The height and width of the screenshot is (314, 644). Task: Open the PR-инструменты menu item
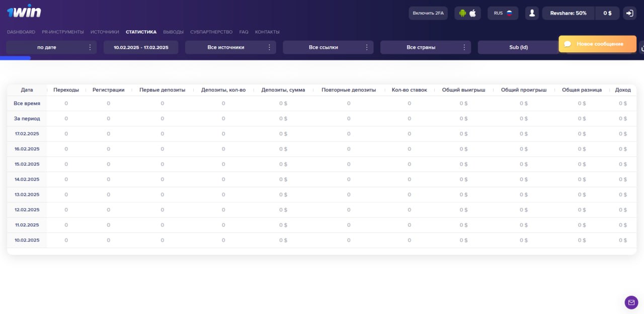(63, 32)
